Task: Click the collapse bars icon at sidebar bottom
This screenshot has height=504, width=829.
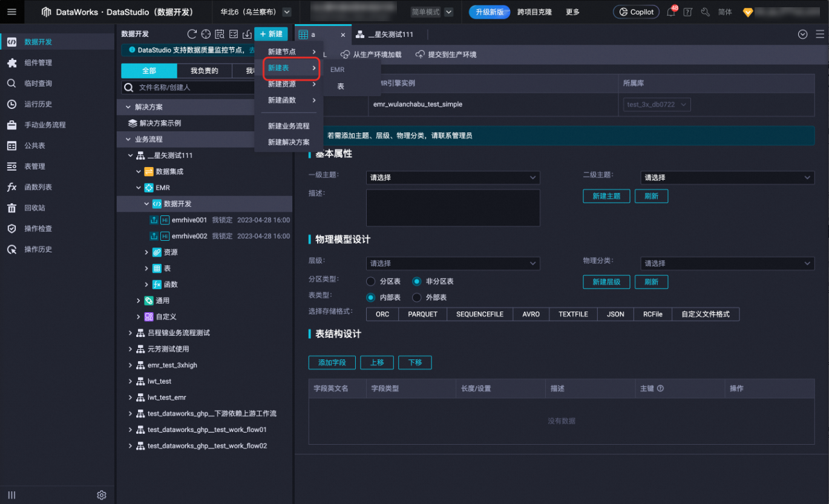Action: (x=11, y=495)
